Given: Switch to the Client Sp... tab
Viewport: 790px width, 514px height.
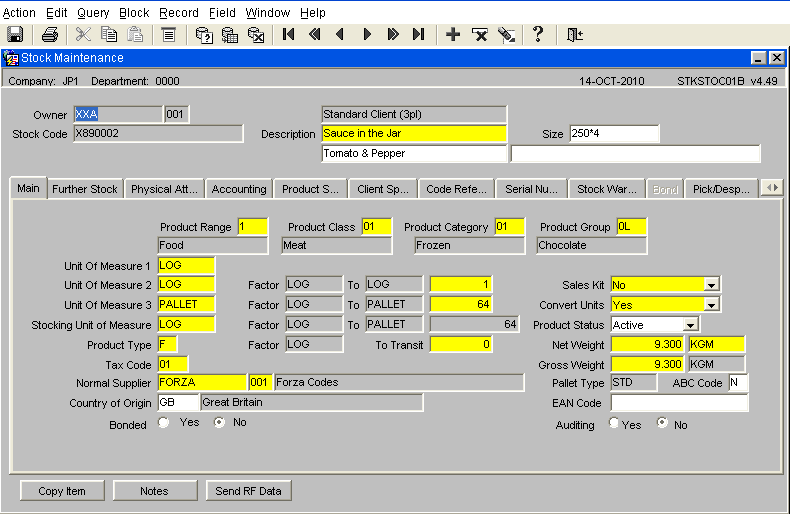Looking at the screenshot, I should coord(383,189).
